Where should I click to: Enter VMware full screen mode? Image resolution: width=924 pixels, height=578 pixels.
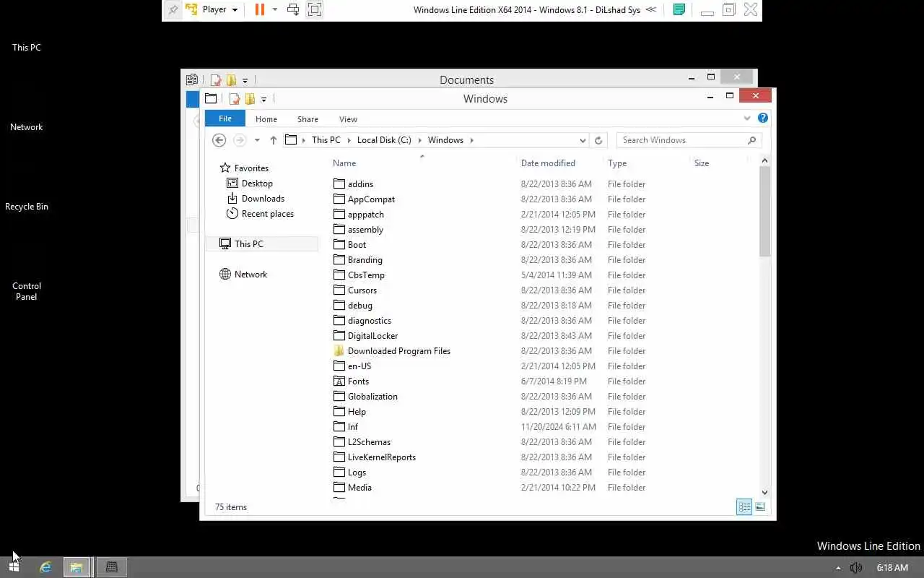click(315, 10)
